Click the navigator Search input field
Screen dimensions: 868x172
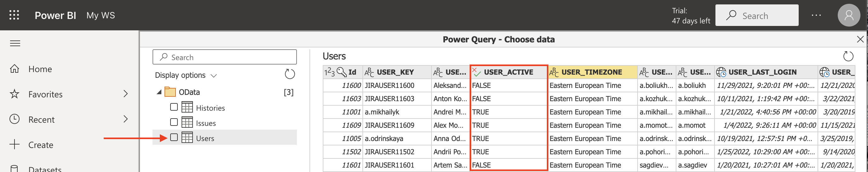[x=225, y=57]
